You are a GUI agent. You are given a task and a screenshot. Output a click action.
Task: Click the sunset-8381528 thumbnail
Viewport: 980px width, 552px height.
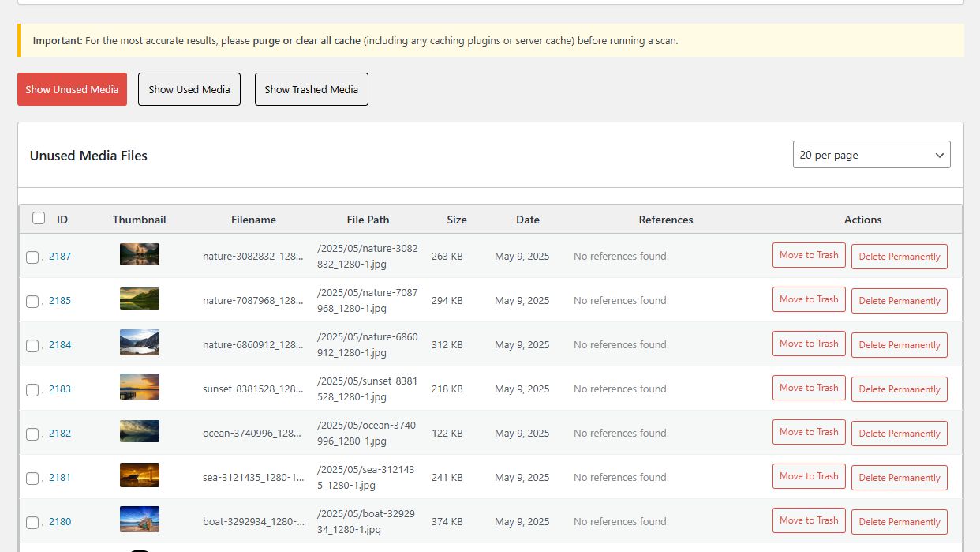point(140,387)
